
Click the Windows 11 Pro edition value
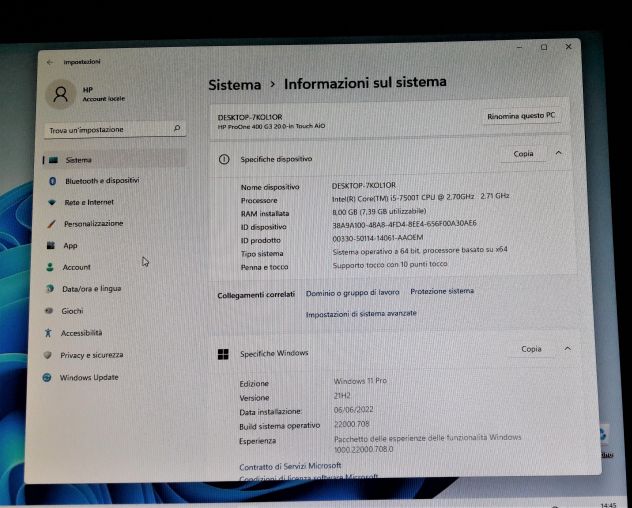(360, 381)
